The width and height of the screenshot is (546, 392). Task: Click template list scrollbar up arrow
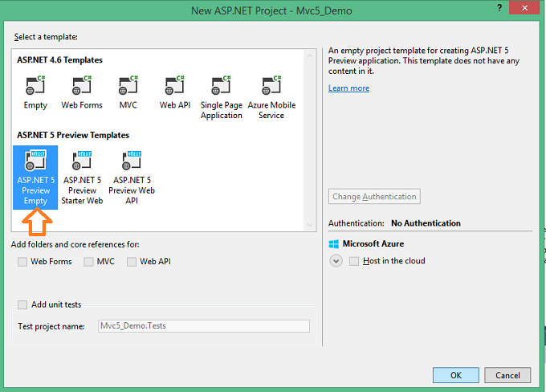310,55
